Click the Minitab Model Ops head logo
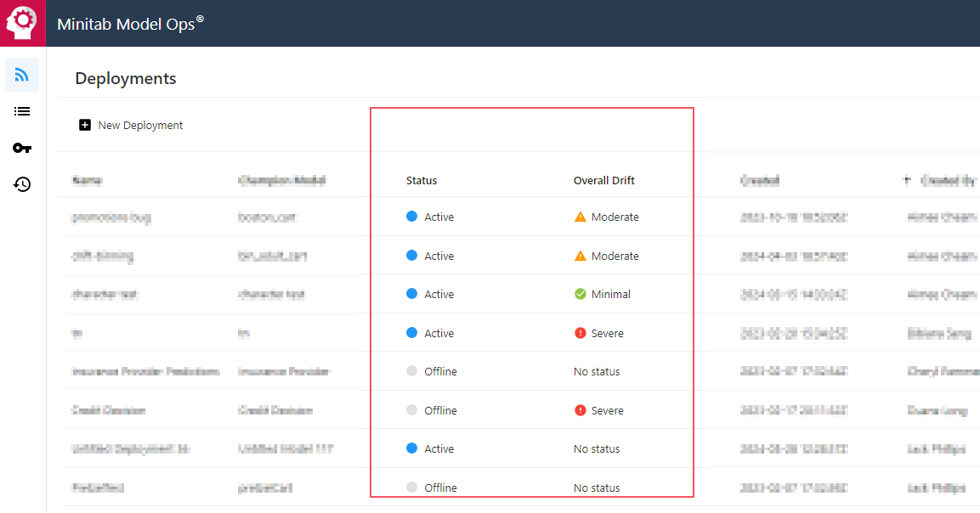Screen dimensions: 980x513 [x=22, y=22]
